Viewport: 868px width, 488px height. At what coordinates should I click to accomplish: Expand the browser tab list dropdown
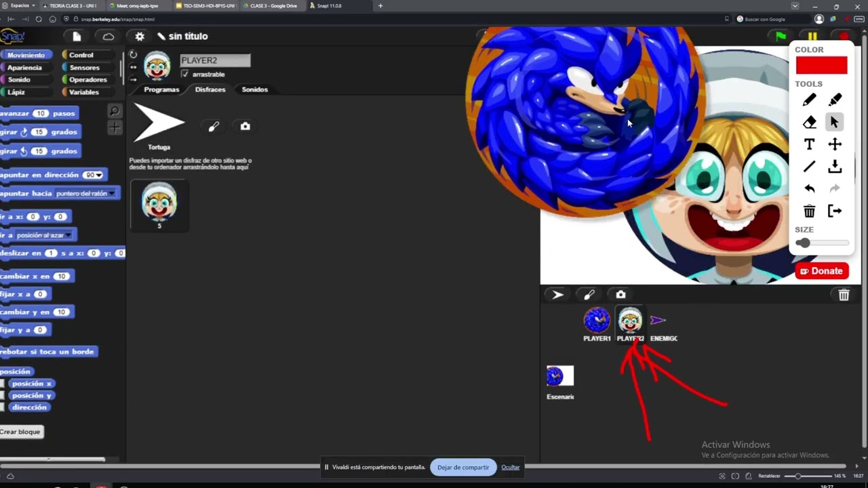click(x=795, y=6)
